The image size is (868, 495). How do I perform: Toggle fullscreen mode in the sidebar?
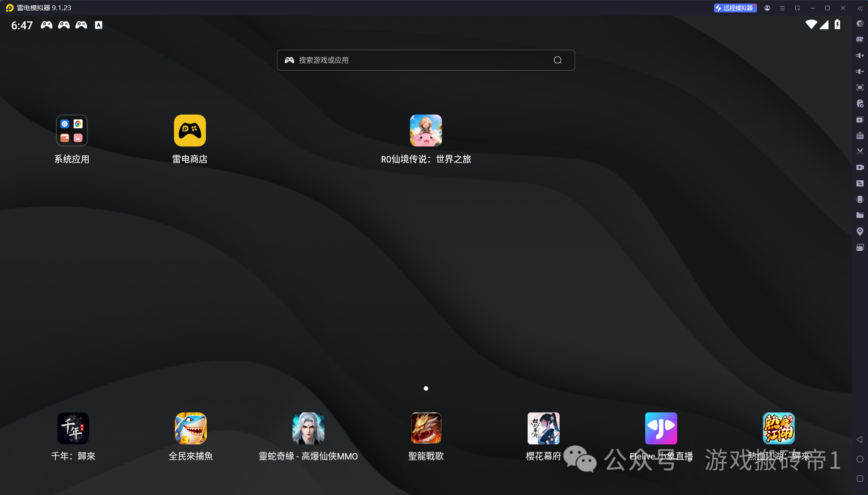click(x=860, y=87)
